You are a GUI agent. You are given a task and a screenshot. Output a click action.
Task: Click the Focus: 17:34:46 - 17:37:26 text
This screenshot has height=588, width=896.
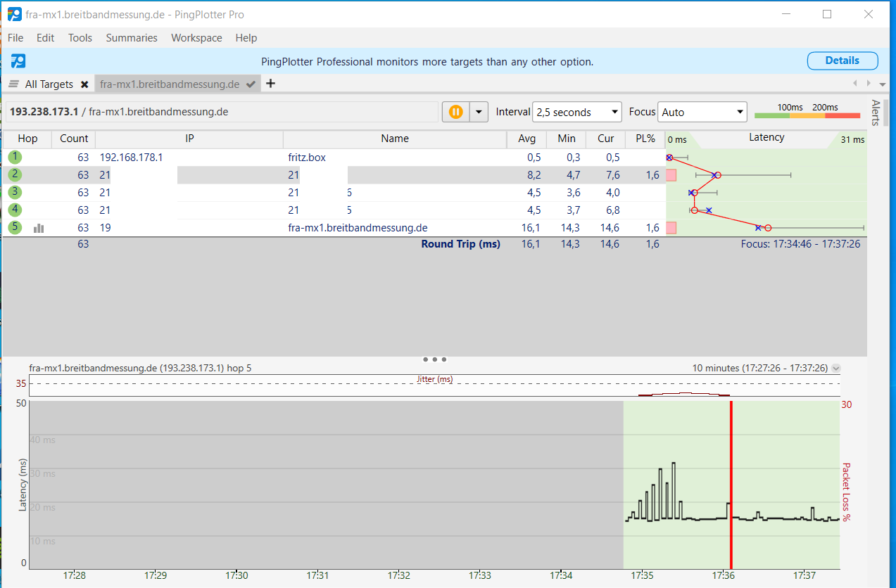point(800,244)
